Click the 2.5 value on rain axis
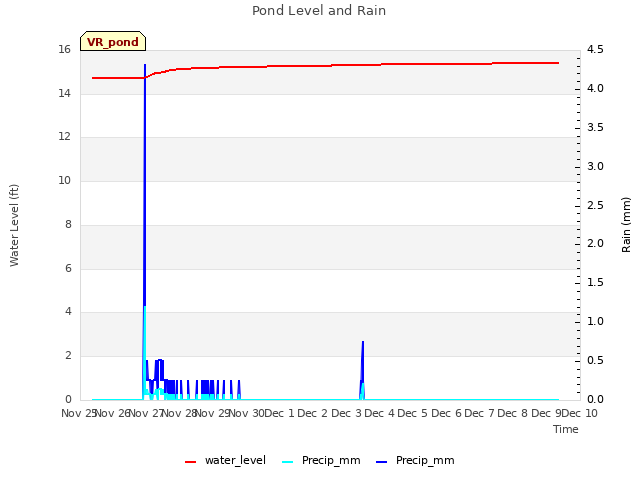Screen dimensions: 640x480 point(595,205)
